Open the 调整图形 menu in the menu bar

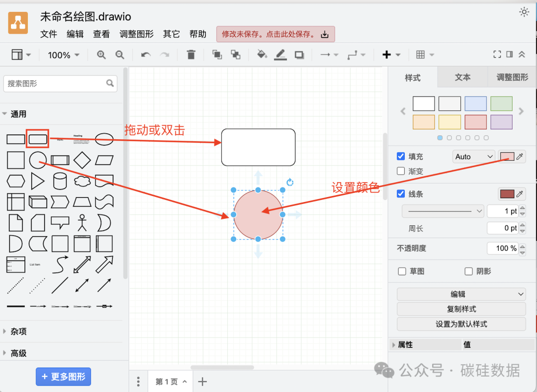[137, 34]
